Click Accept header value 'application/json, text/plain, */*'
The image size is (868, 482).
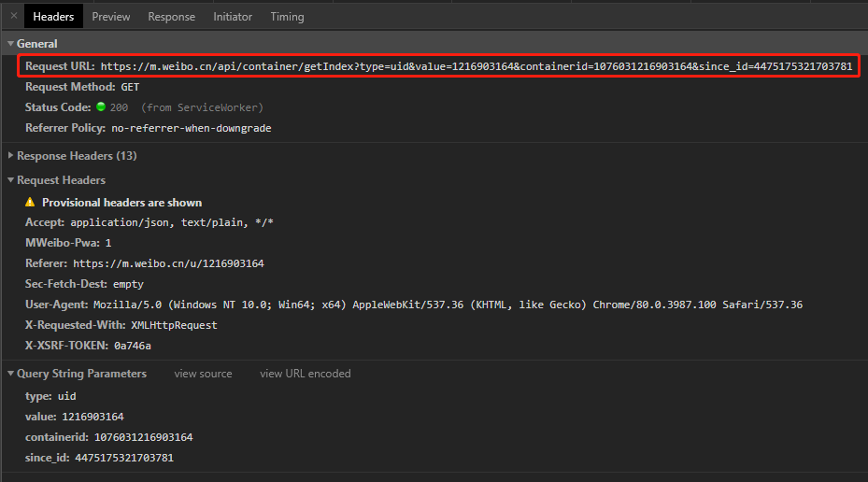tap(172, 222)
